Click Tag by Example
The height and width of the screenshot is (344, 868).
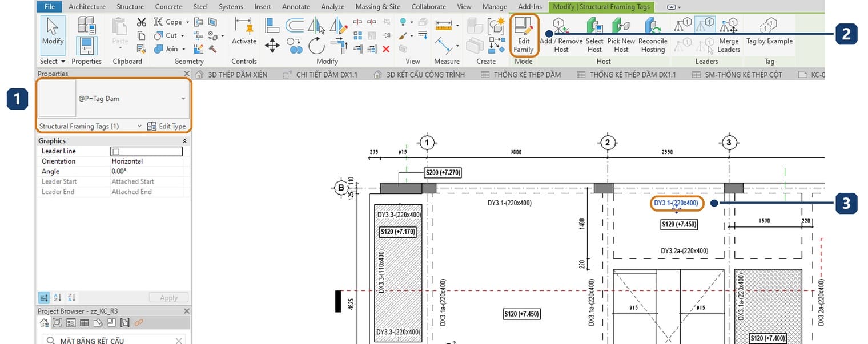point(769,31)
